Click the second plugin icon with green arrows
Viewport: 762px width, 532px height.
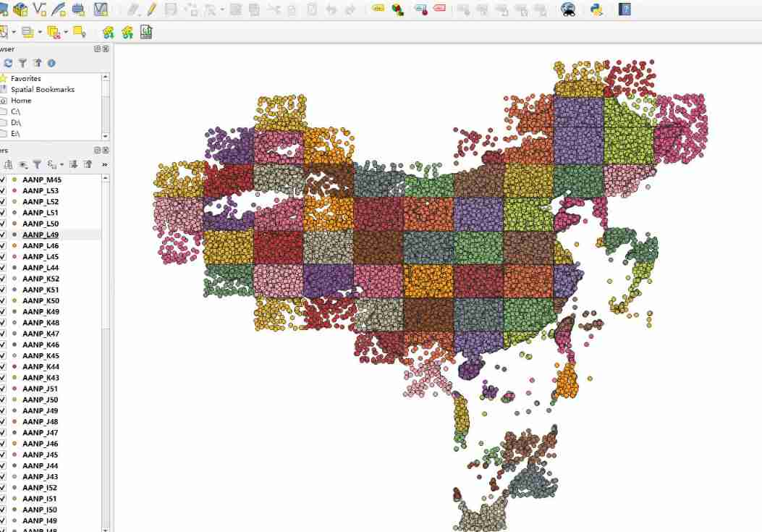(x=127, y=33)
